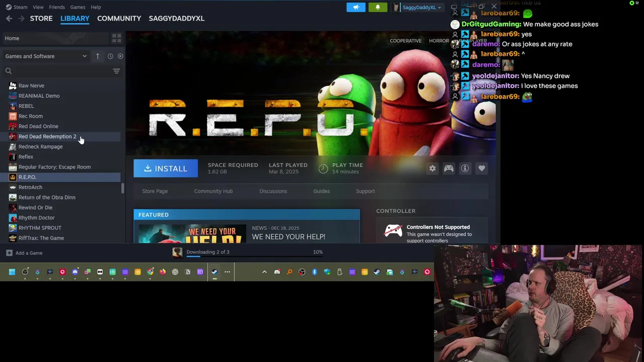
Task: Open the Games menu
Action: [77, 7]
